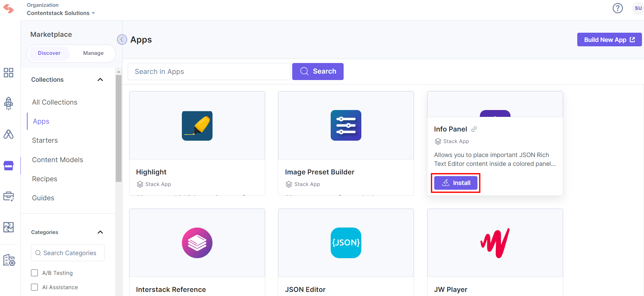Viewport: 644px width, 296px height.
Task: Open the dashboard grid icon in sidebar
Action: (9, 73)
